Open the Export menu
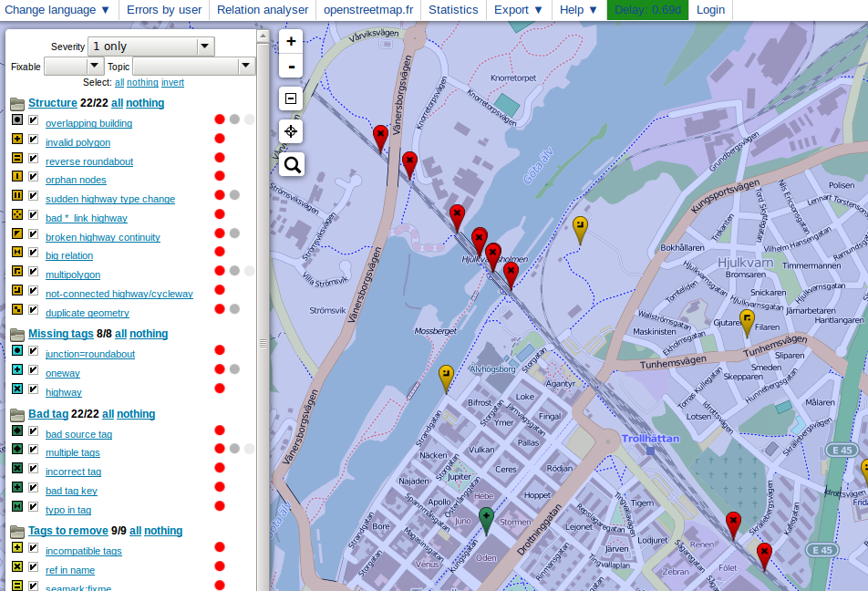 point(518,10)
